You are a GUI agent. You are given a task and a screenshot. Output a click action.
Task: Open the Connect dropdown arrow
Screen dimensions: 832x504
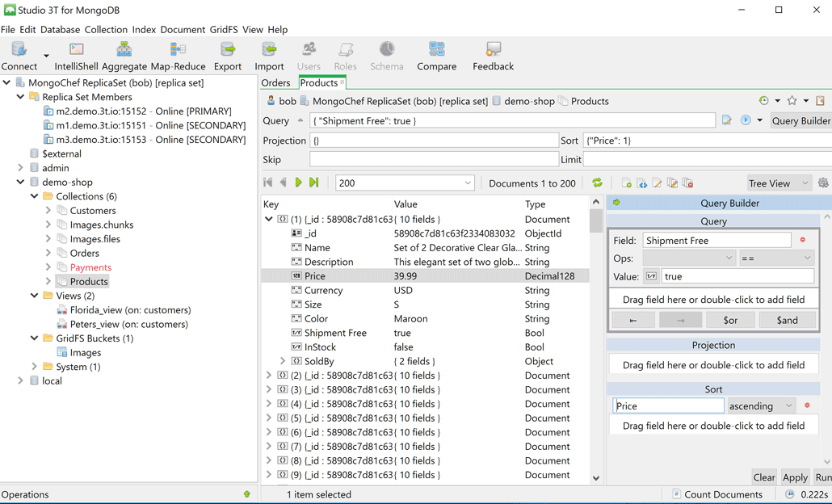46,55
